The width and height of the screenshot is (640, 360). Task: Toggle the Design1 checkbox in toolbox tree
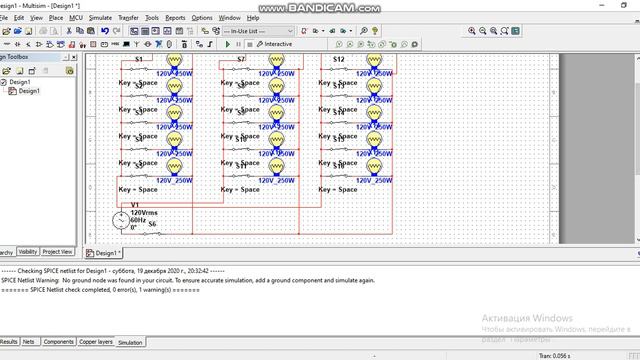pyautogui.click(x=4, y=82)
